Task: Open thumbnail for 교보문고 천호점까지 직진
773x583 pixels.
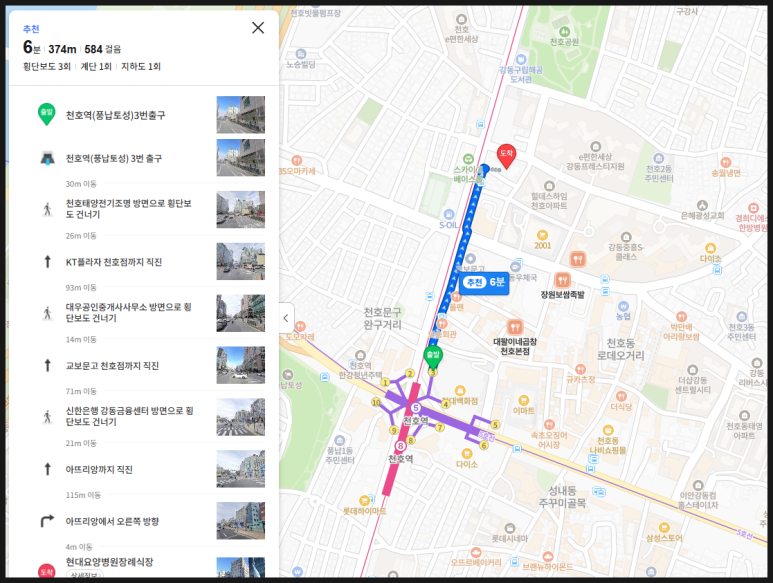Action: click(x=241, y=365)
